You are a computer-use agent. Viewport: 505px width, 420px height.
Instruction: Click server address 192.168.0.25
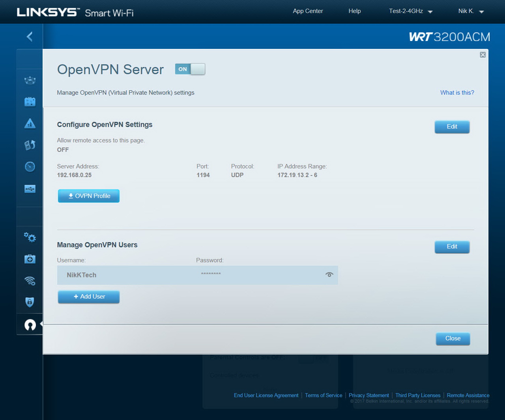pos(74,175)
